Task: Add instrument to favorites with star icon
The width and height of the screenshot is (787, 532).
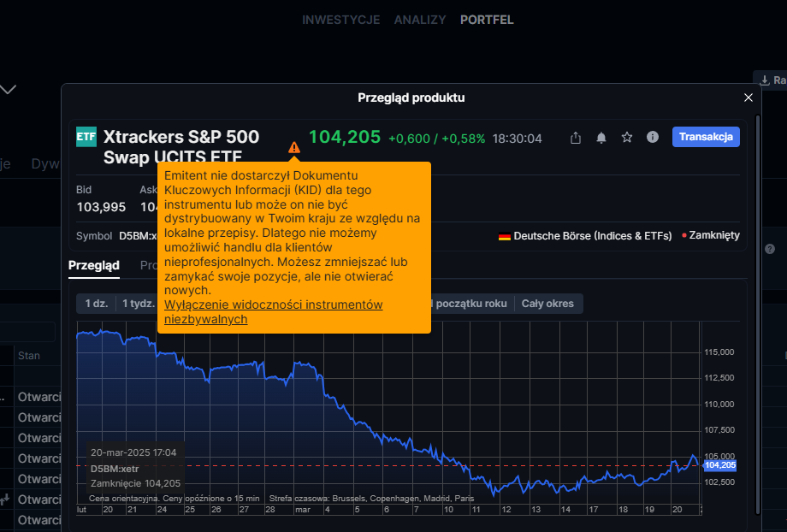Action: (x=627, y=138)
